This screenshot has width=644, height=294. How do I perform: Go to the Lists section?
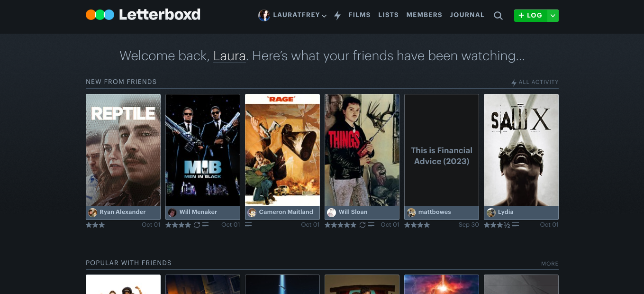(x=388, y=15)
